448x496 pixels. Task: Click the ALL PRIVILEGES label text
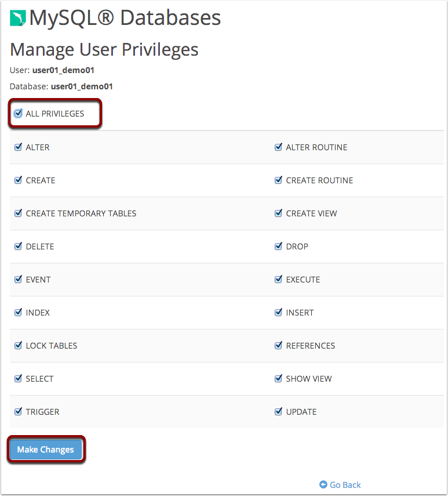point(55,114)
